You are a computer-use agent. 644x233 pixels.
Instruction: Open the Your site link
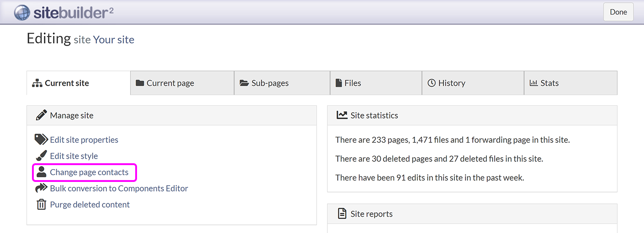(x=113, y=40)
